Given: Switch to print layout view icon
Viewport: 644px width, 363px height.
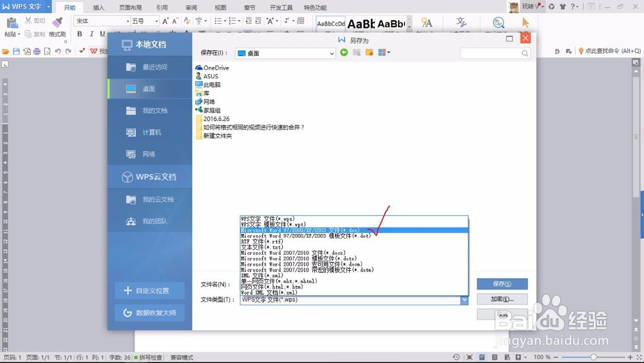Looking at the screenshot, I should point(482,357).
